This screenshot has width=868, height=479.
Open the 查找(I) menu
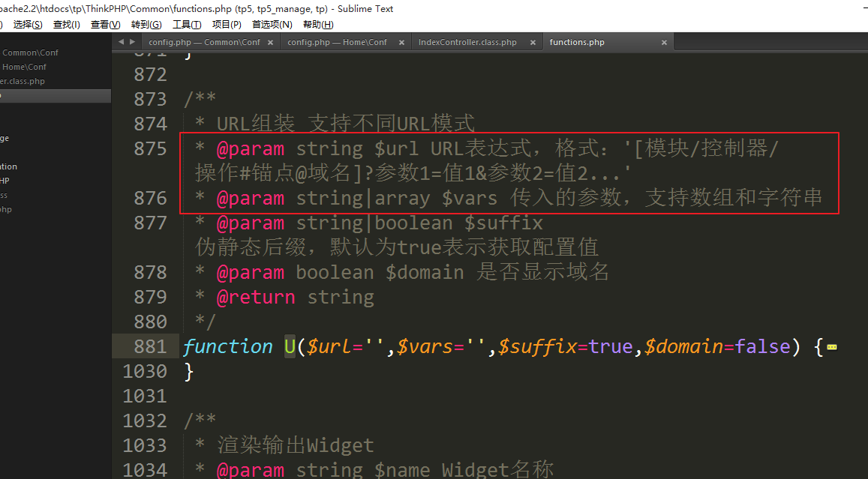point(66,25)
